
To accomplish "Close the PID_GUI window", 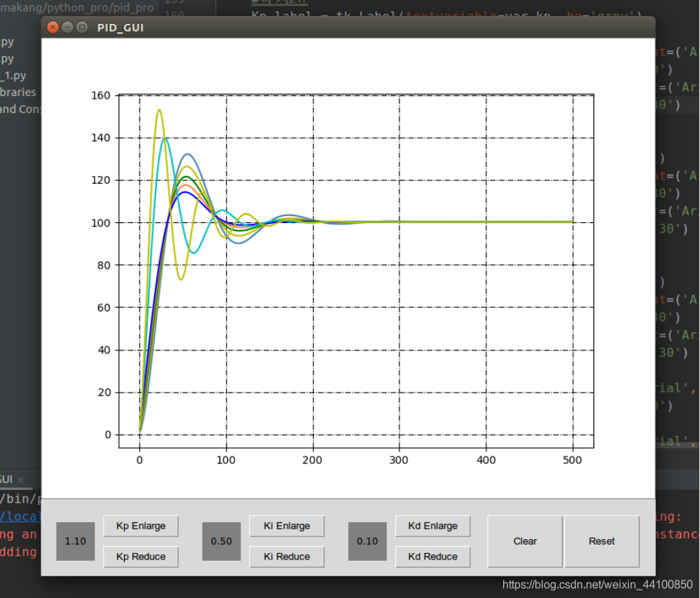I will [x=53, y=27].
